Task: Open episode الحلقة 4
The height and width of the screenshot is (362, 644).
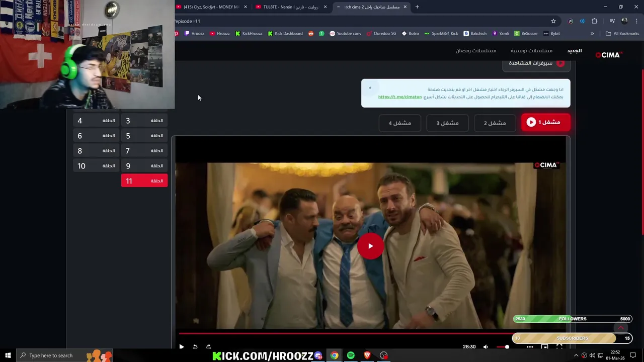Action: click(96, 121)
